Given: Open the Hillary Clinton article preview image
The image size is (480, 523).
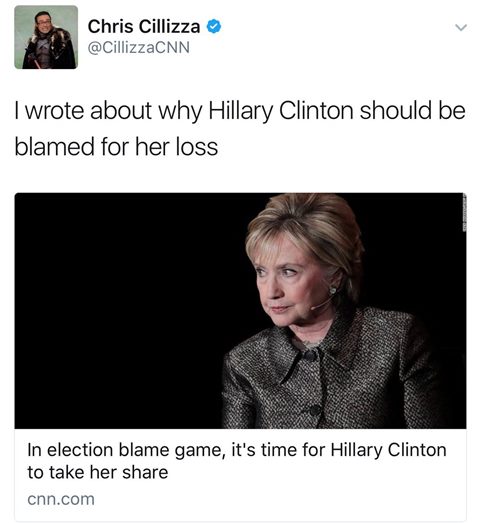Looking at the screenshot, I should click(x=240, y=311).
